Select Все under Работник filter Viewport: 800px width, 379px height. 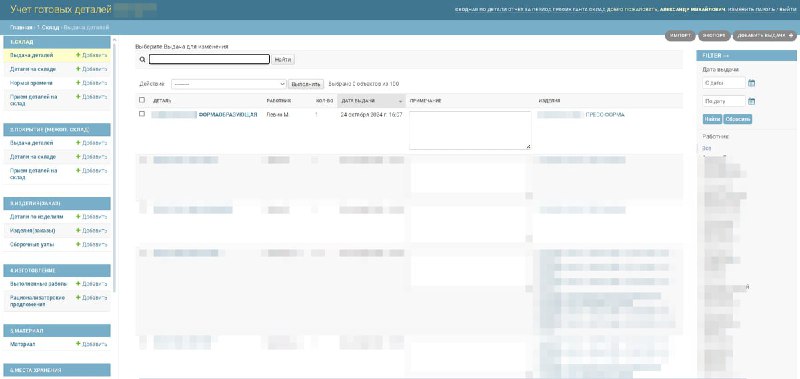pyautogui.click(x=707, y=148)
